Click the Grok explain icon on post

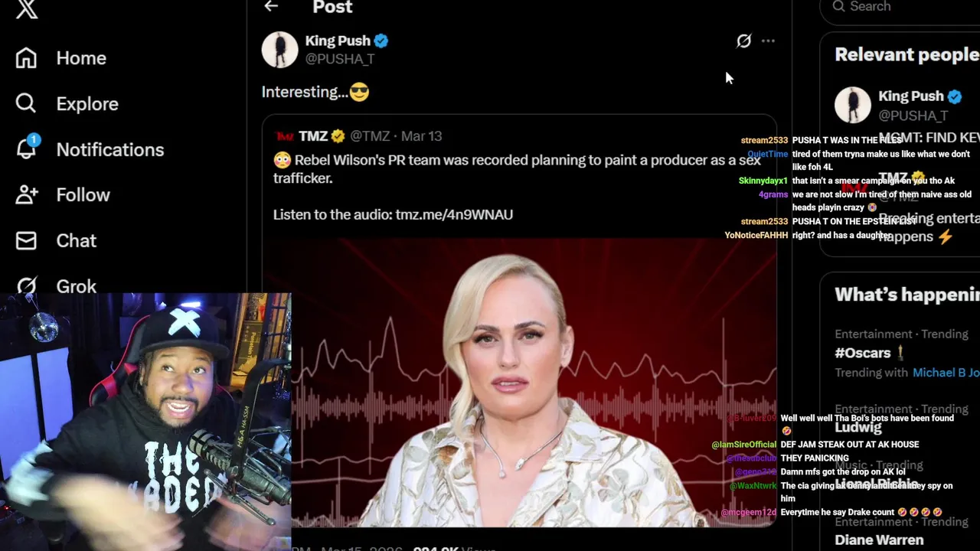(x=743, y=41)
